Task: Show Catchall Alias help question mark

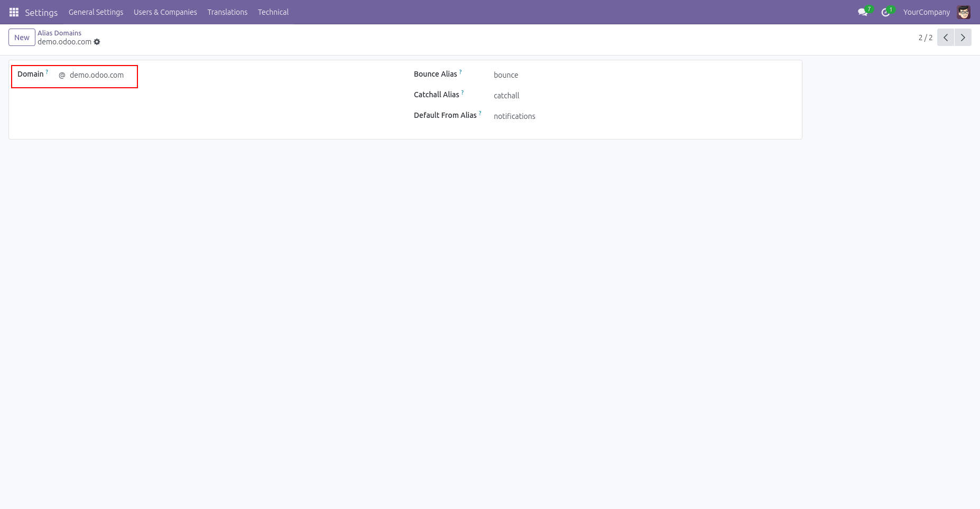Action: coord(463,92)
